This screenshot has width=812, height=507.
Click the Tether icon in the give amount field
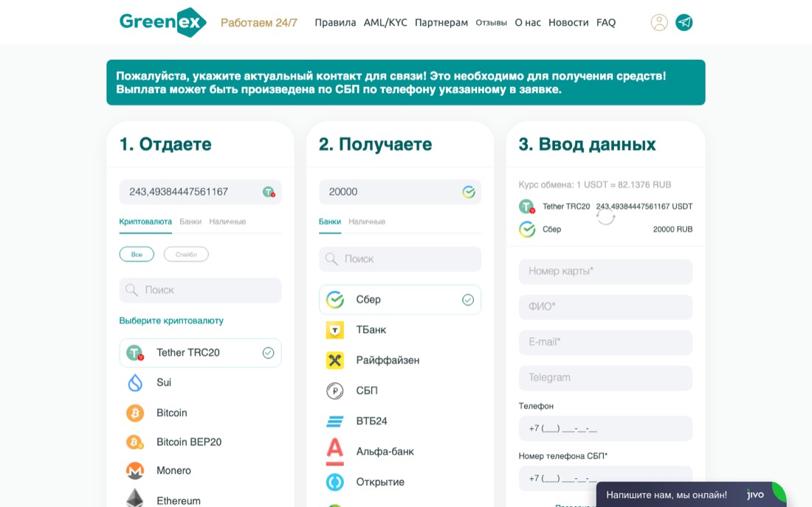tap(268, 192)
